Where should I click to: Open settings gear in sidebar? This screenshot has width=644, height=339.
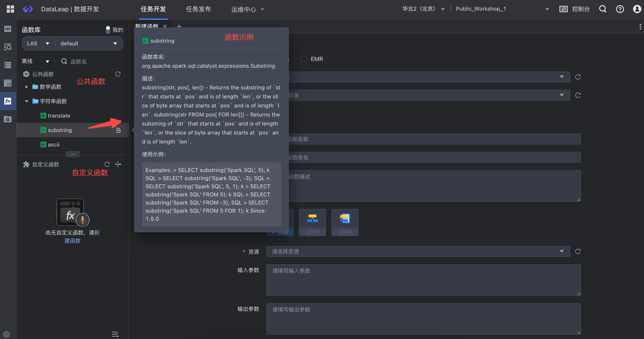[6, 334]
